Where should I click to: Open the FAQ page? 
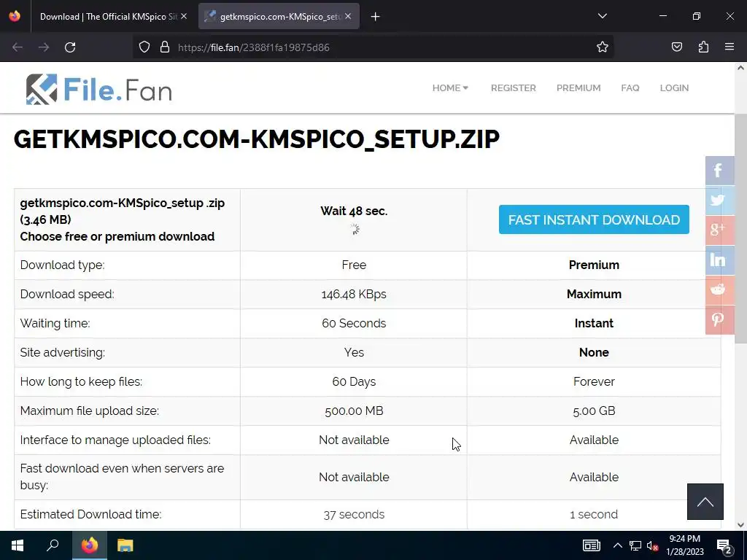click(630, 88)
